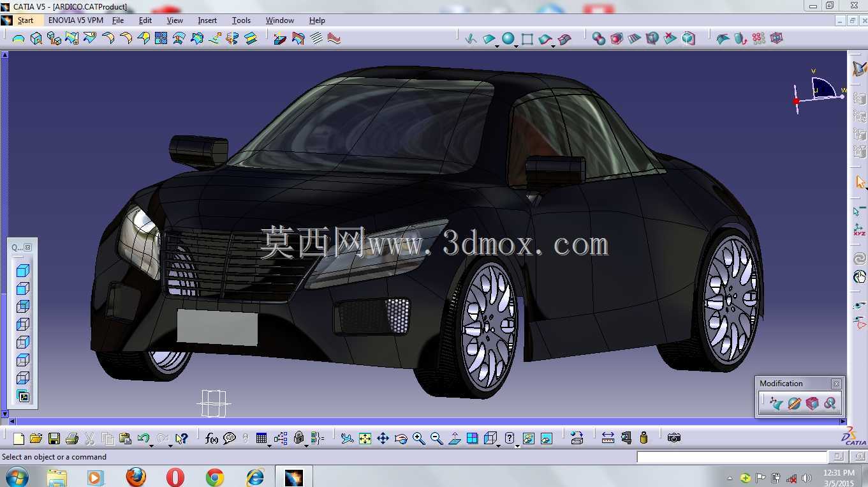Click the hand manipulation icon on right toolbar
Screen dimensions: 868x487
(x=860, y=276)
